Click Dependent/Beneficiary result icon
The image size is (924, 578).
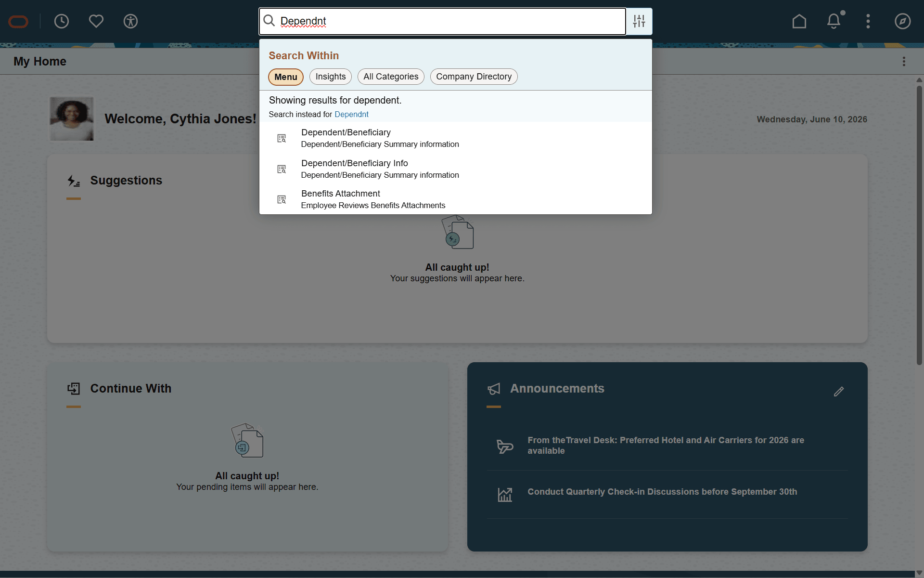282,138
